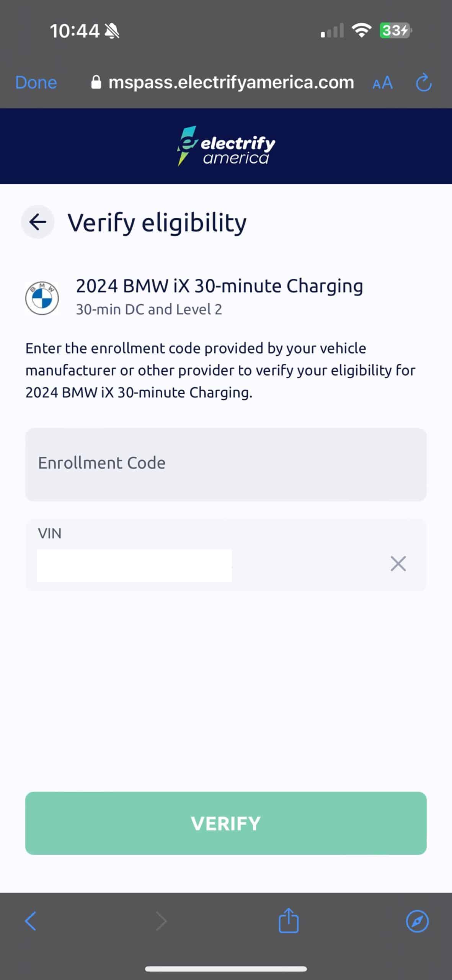Image resolution: width=452 pixels, height=980 pixels.
Task: Open the AA text size menu
Action: click(382, 83)
